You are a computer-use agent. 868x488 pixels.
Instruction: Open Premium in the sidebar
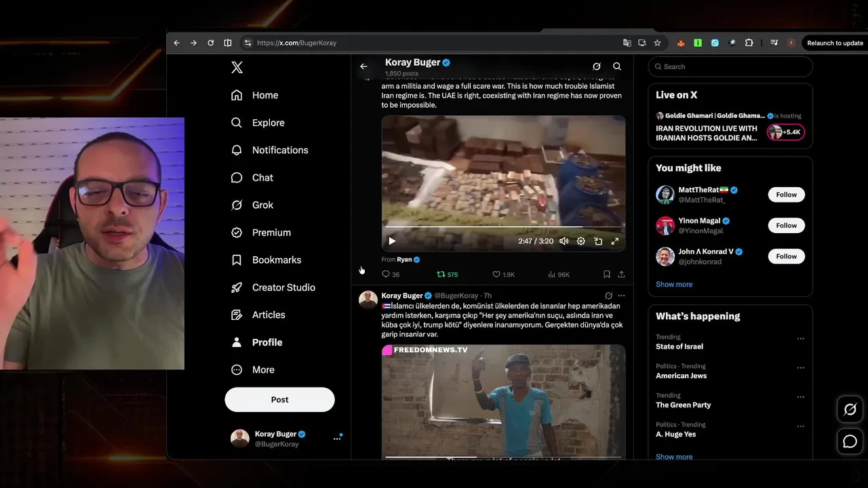[261, 232]
